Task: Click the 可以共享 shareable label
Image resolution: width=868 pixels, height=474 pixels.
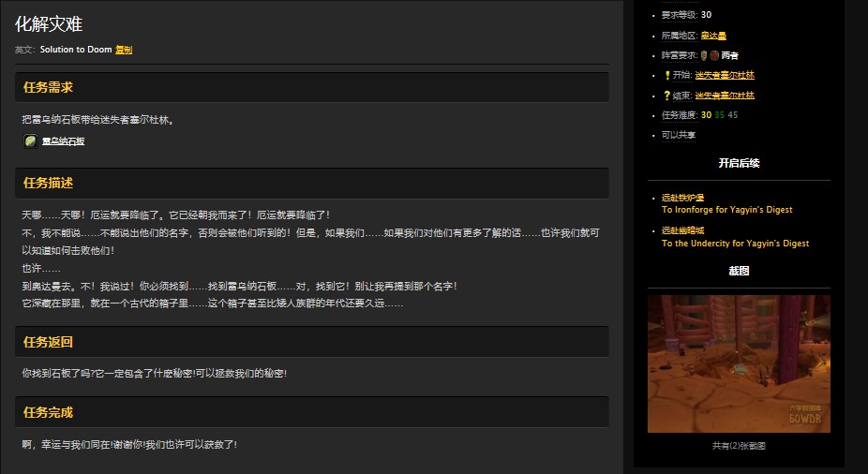Action: click(x=679, y=135)
